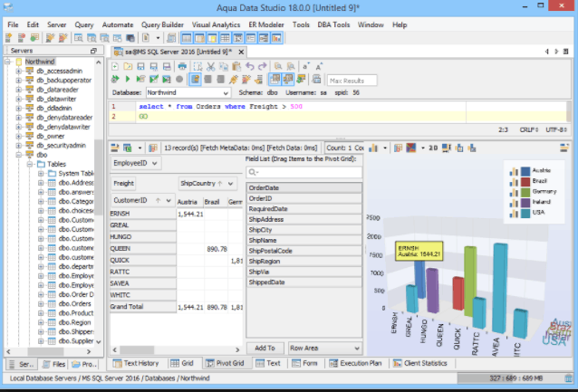Click the Find magnifier icon in editor toolbar
The width and height of the screenshot is (578, 392).
[x=278, y=66]
